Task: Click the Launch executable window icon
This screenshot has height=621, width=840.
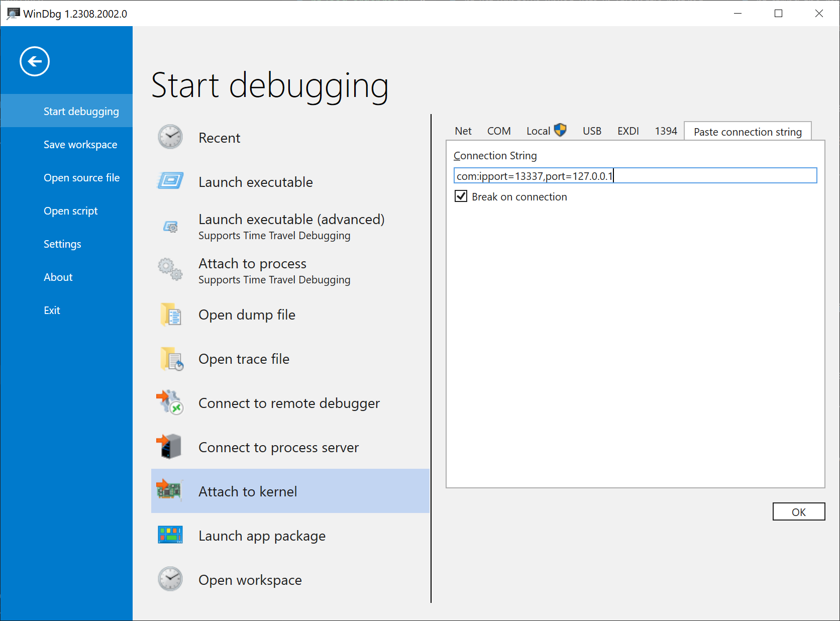Action: (170, 181)
